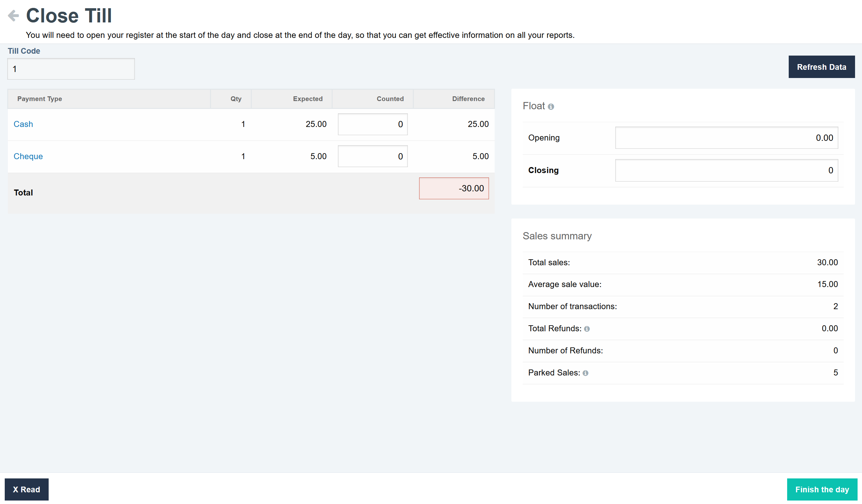Click the Opening float input field
Viewport: 862px width, 504px height.
(726, 138)
